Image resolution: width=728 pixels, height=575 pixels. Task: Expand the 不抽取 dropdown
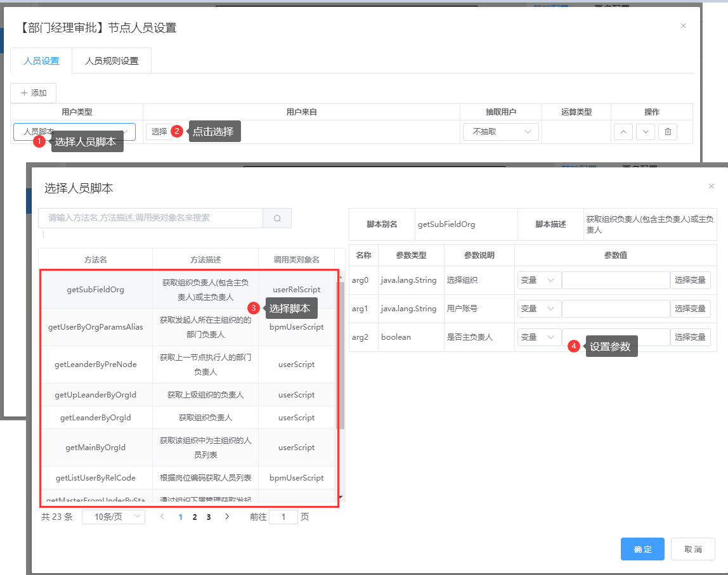pyautogui.click(x=501, y=132)
